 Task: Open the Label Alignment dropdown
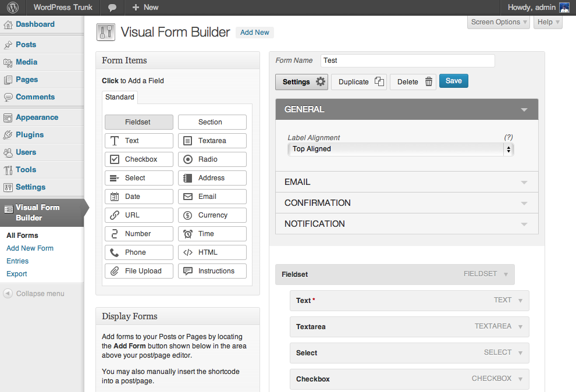(x=400, y=149)
